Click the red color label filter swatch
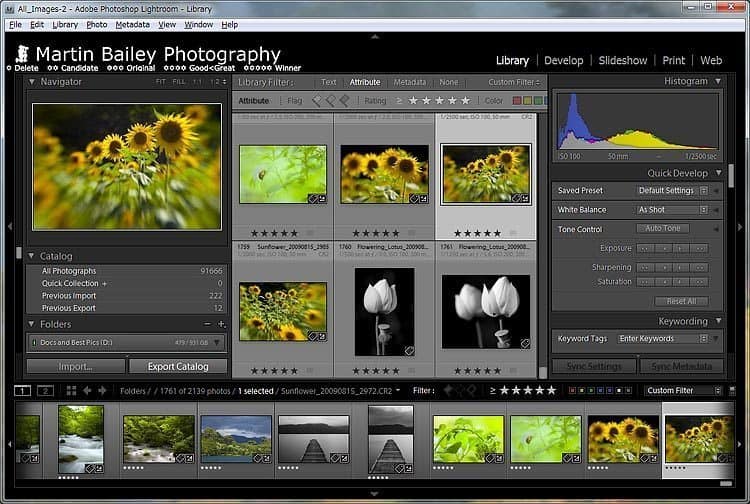This screenshot has width=750, height=504. pos(517,101)
